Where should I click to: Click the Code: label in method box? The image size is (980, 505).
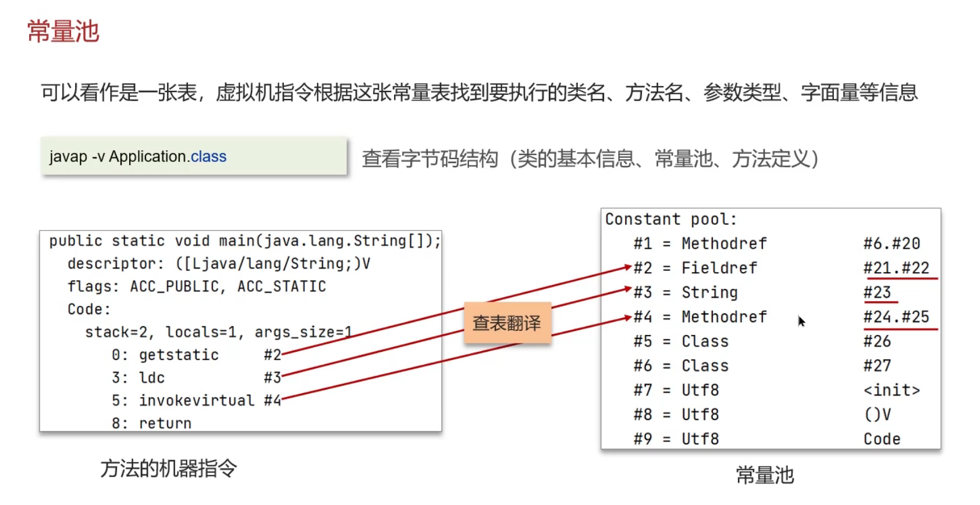pyautogui.click(x=89, y=309)
